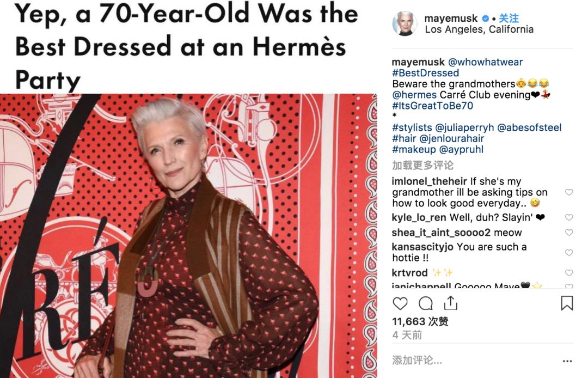The image size is (588, 378).
Task: Share the post using the share icon
Action: pyautogui.click(x=450, y=303)
